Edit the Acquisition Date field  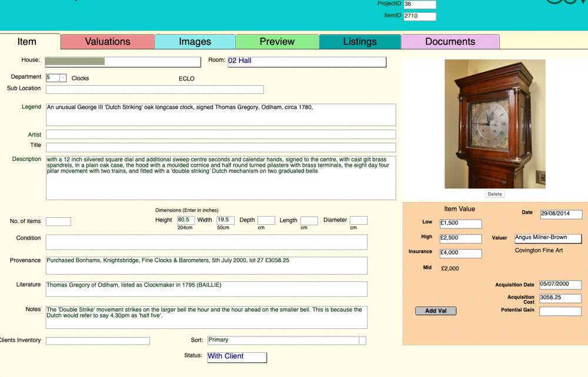[560, 284]
